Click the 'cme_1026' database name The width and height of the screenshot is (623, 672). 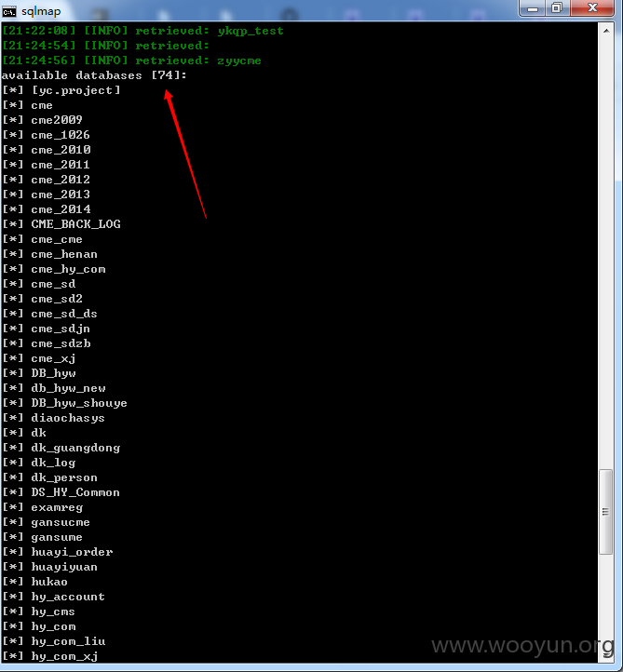pos(61,135)
